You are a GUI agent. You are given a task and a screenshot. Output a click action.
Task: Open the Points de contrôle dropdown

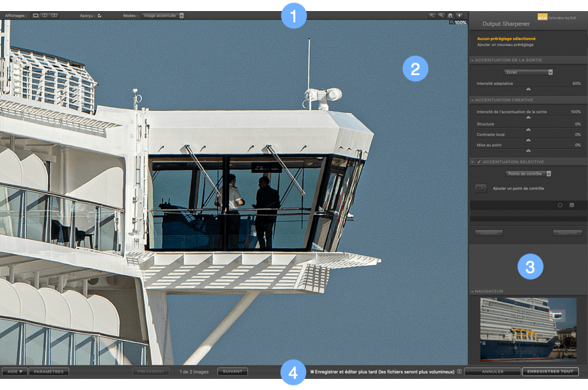tap(528, 174)
